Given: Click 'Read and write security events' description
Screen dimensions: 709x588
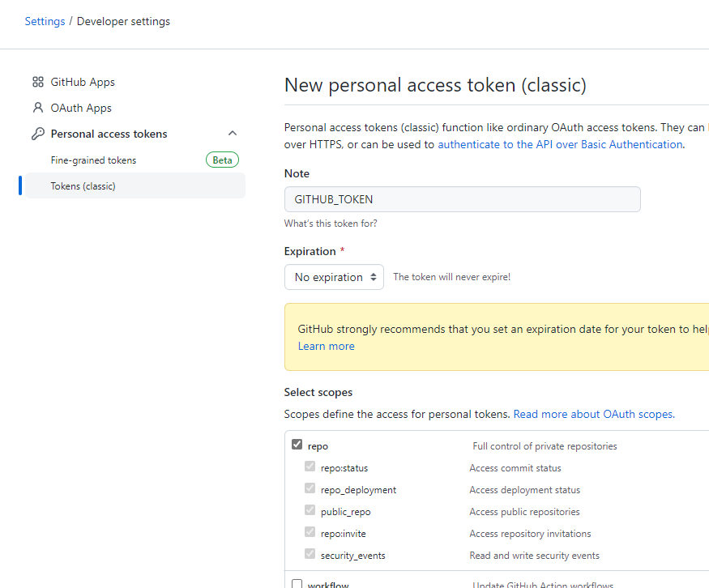Looking at the screenshot, I should [535, 556].
